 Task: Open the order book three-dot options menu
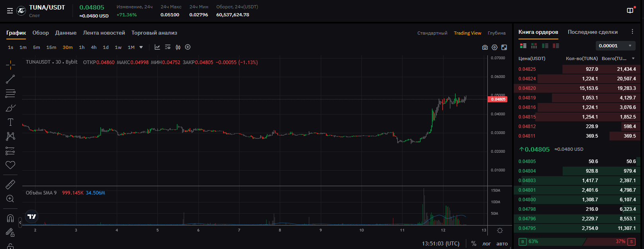tap(632, 31)
